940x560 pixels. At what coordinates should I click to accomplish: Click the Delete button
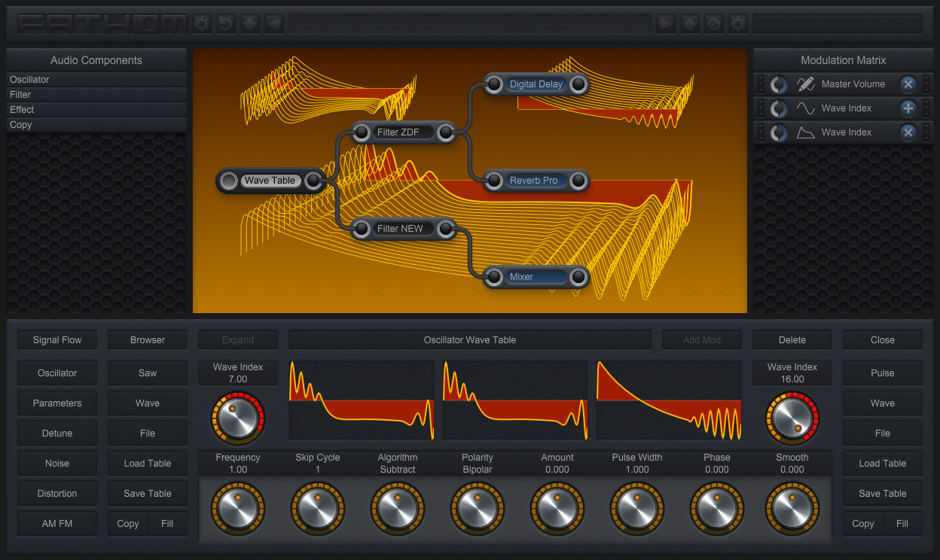tap(792, 340)
